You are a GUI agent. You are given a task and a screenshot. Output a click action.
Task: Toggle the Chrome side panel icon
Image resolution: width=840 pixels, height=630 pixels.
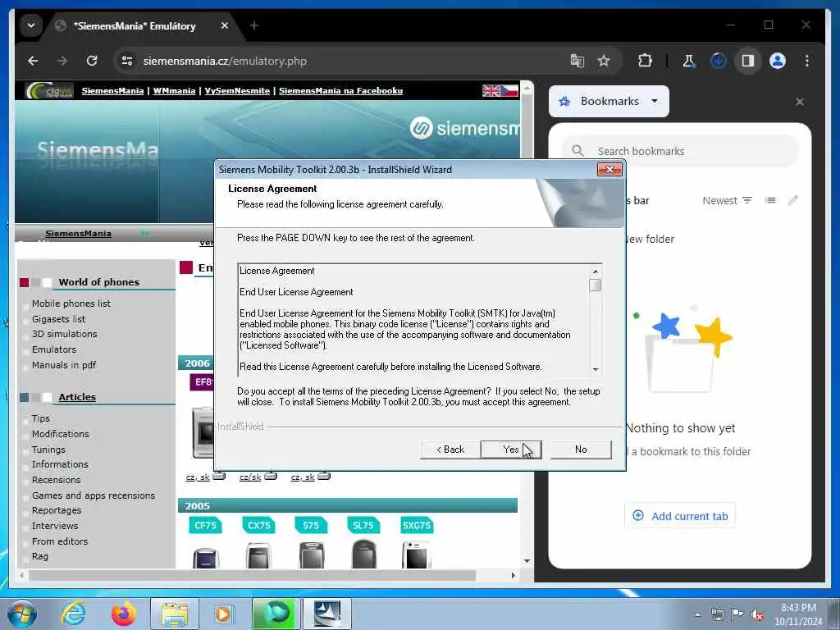[748, 61]
